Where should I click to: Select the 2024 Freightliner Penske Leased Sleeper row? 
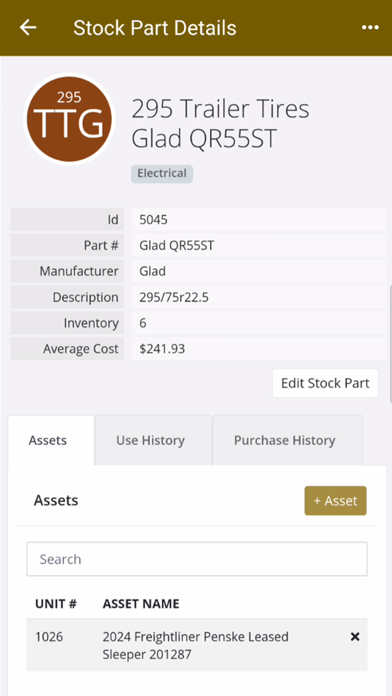pyautogui.click(x=197, y=645)
